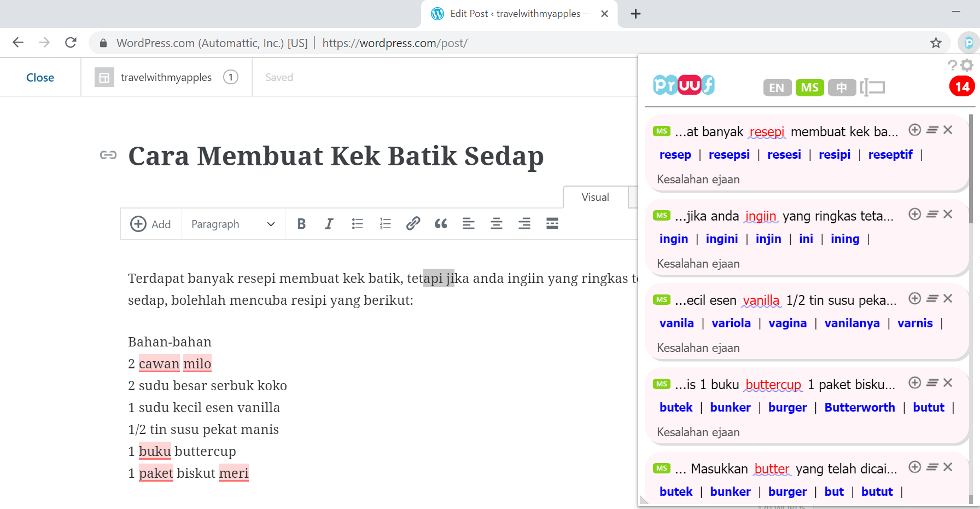
Task: Click the address bar URL
Action: point(395,43)
